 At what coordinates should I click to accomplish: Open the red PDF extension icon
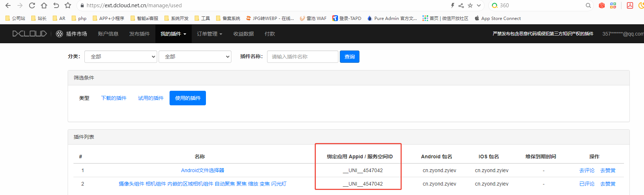tap(630, 5)
